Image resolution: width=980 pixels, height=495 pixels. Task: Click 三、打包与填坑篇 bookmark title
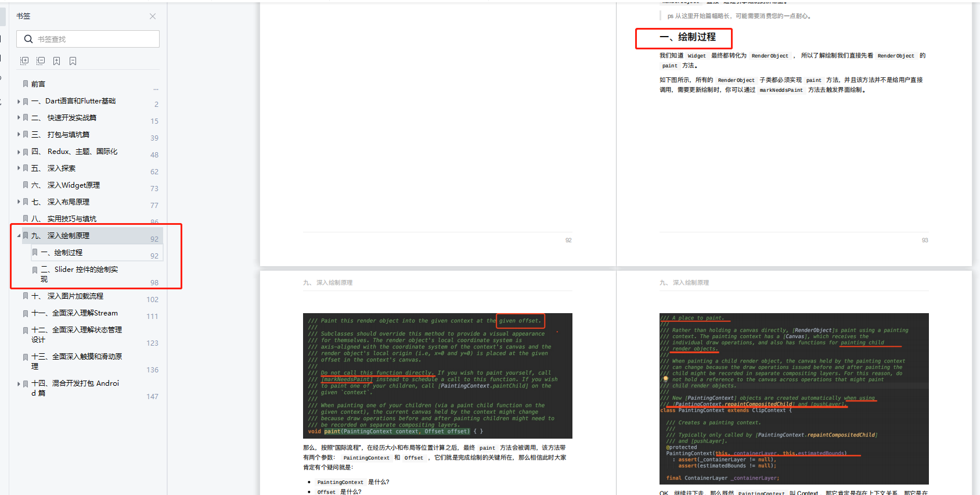pos(60,135)
